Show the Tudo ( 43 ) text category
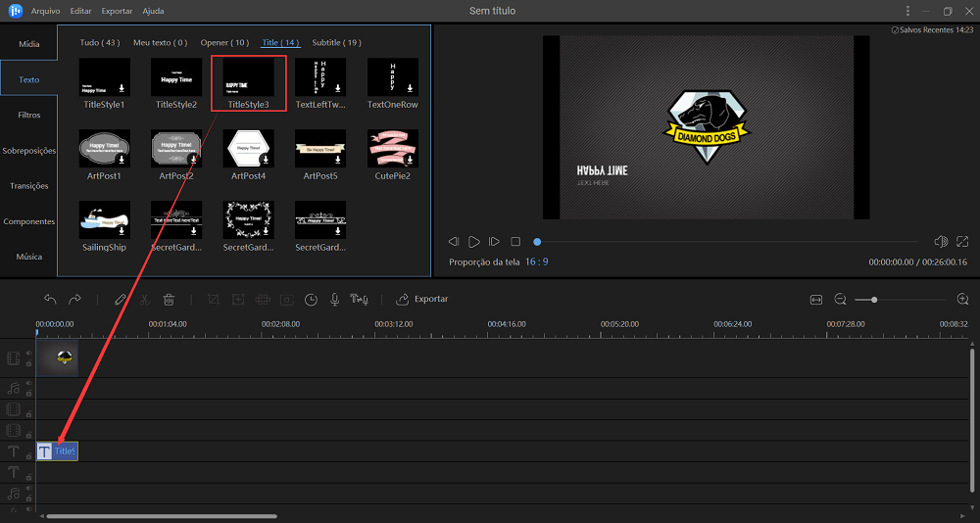Image resolution: width=980 pixels, height=523 pixels. (100, 42)
